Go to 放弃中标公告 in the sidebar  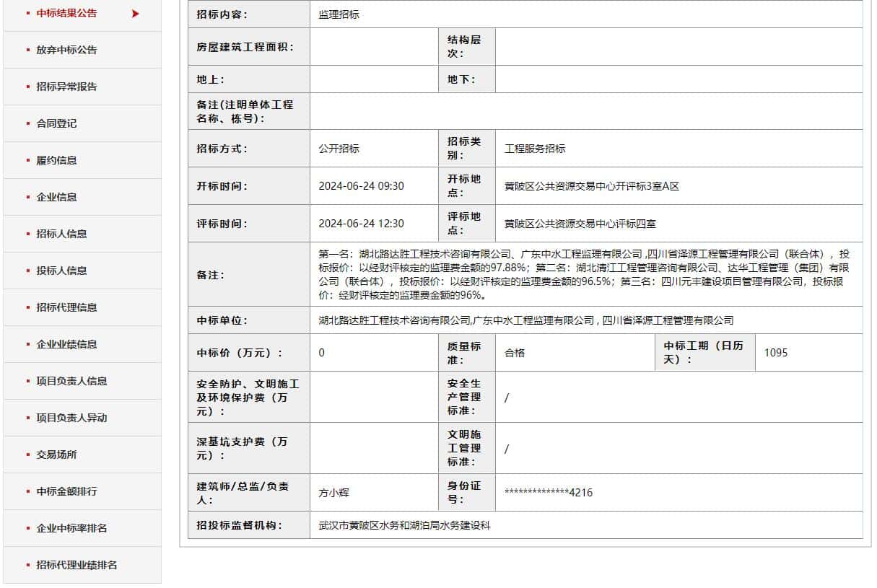(x=66, y=50)
